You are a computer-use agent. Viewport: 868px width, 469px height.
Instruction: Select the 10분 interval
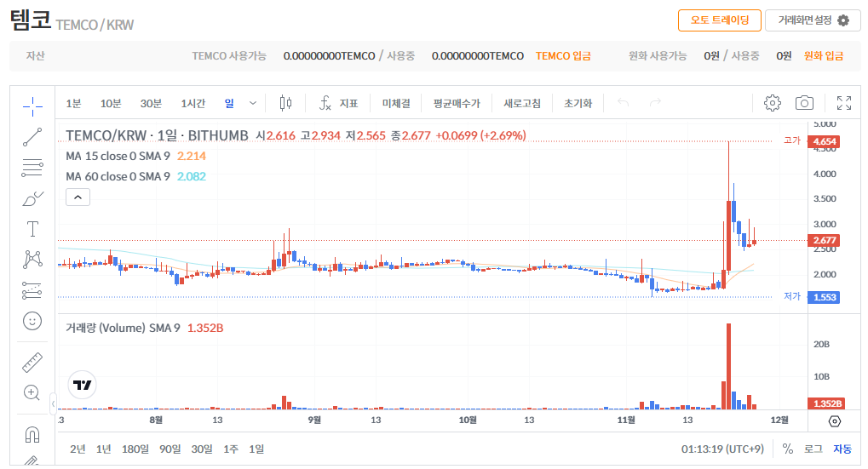tap(111, 104)
